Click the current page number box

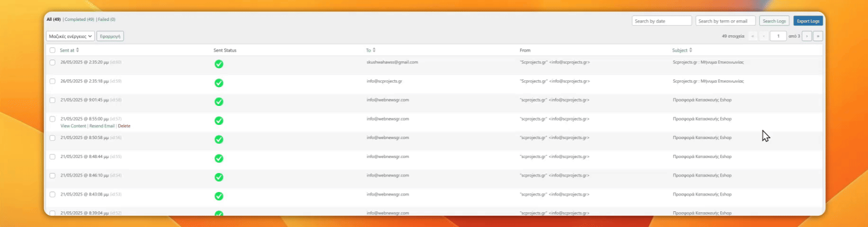pyautogui.click(x=778, y=36)
